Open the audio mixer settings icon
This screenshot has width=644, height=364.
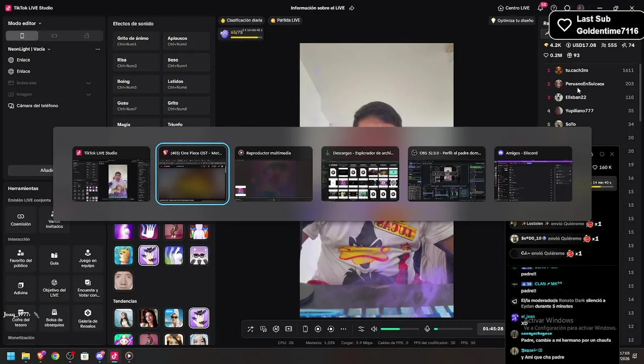pos(361,329)
